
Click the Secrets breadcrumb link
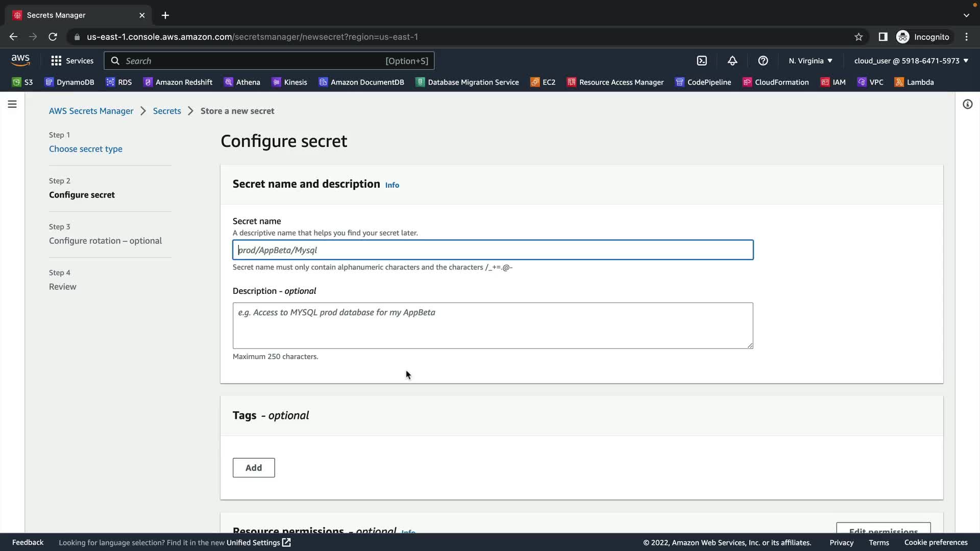tap(167, 111)
